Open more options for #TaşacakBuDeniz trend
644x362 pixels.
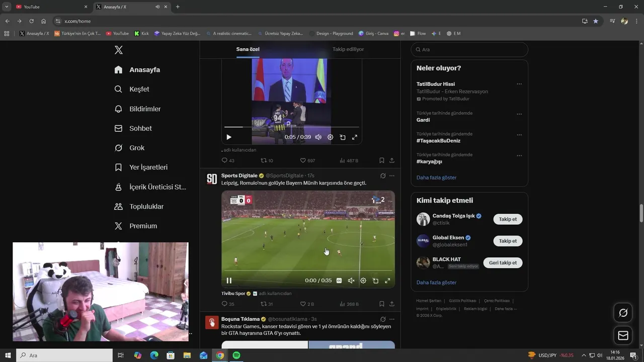(519, 135)
